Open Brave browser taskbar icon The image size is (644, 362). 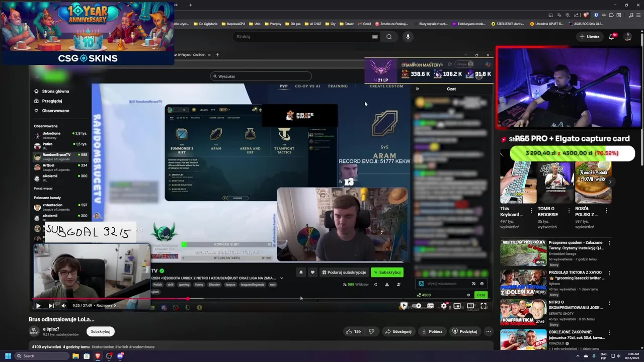(x=98, y=356)
